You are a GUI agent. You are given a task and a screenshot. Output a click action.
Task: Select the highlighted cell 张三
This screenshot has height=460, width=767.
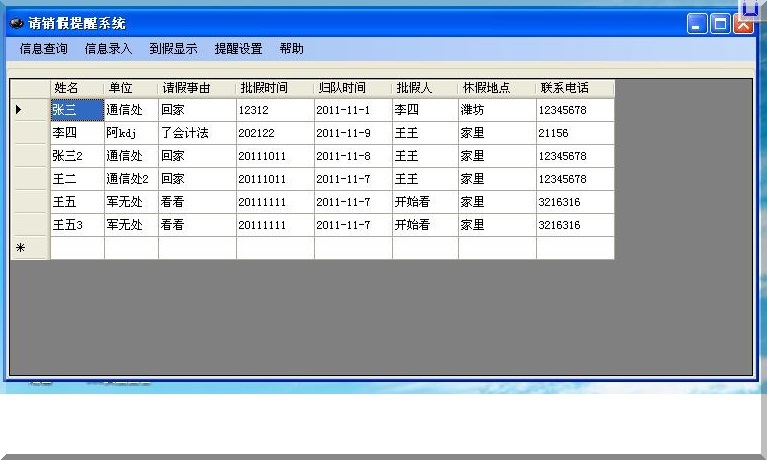click(77, 110)
